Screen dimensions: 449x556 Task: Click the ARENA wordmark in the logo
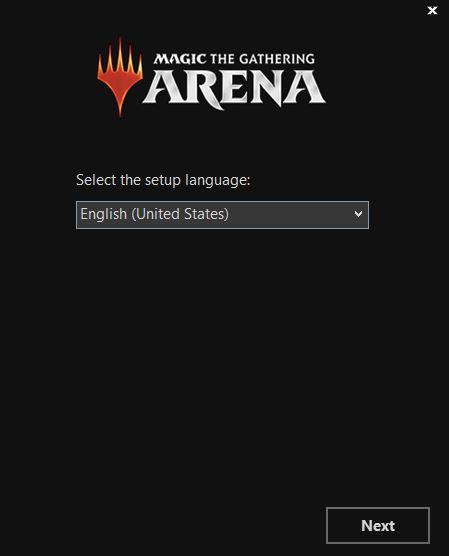(x=234, y=89)
